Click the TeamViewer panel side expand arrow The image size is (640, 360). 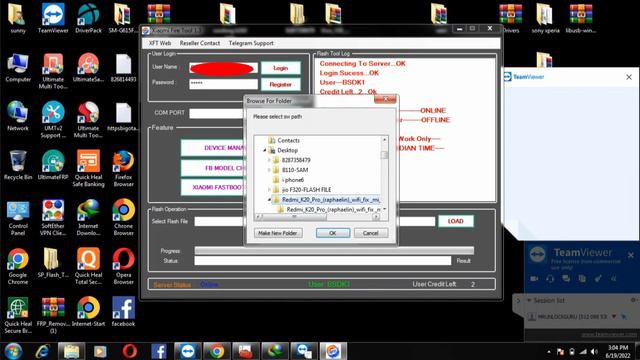(x=518, y=301)
